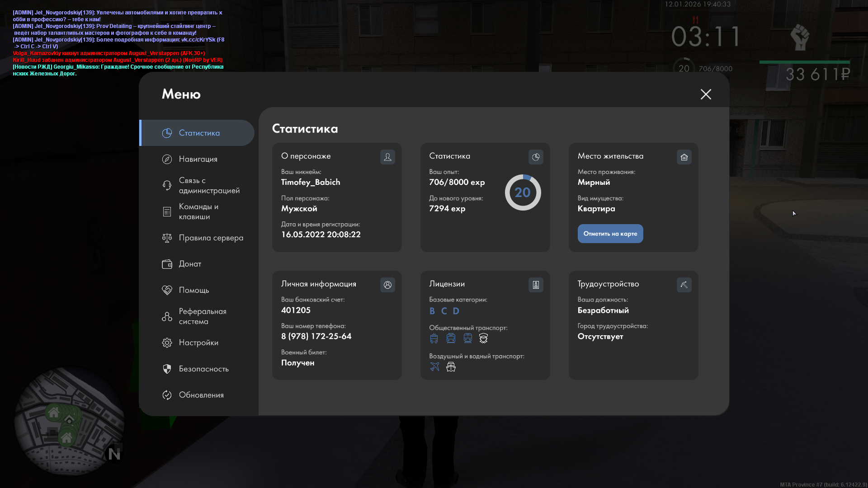Image resolution: width=868 pixels, height=488 pixels.
Task: Click the airplane license icon
Action: (x=434, y=366)
